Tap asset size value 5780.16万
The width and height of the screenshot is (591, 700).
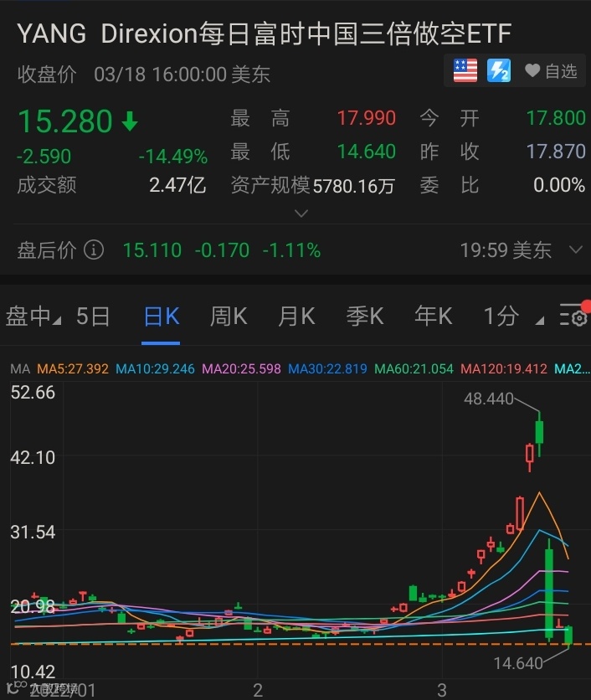(353, 186)
